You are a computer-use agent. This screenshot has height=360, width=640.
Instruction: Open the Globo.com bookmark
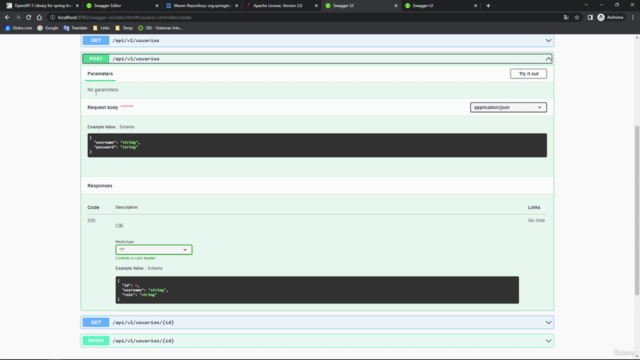[x=18, y=28]
